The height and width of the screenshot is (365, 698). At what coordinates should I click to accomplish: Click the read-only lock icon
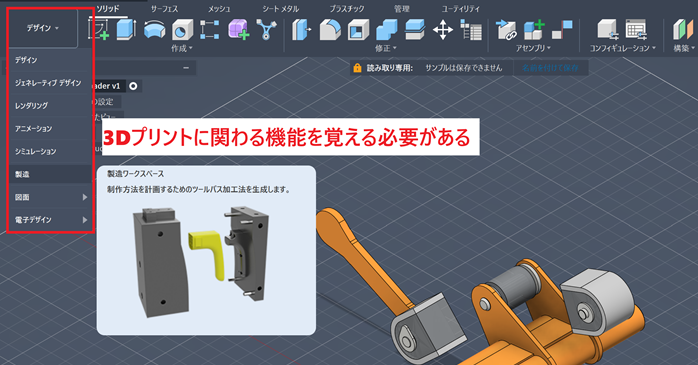click(x=357, y=68)
